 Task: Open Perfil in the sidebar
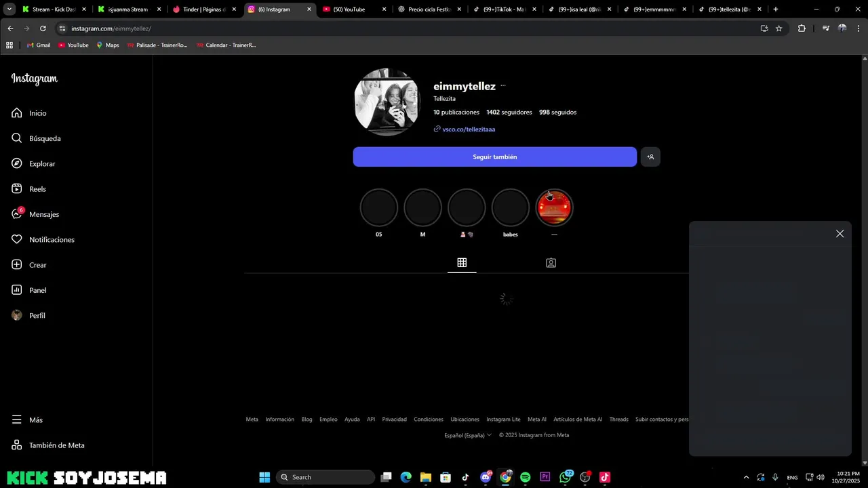click(28, 316)
